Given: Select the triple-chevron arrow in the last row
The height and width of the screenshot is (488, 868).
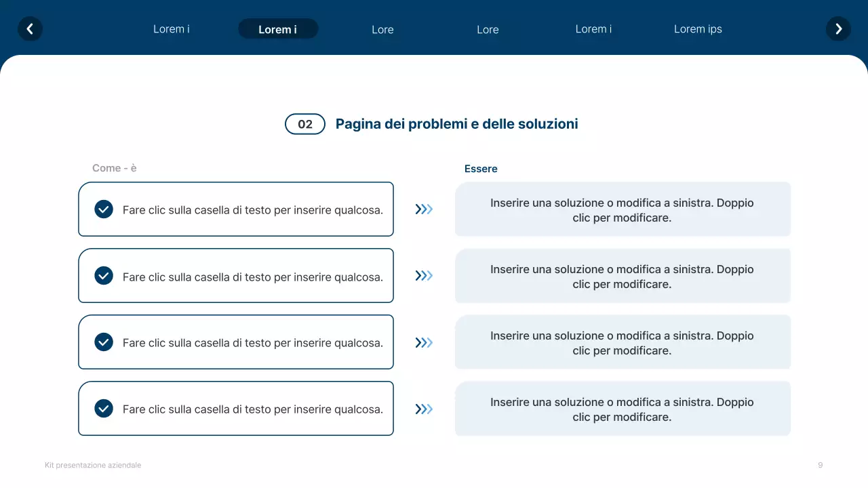Looking at the screenshot, I should click(425, 409).
